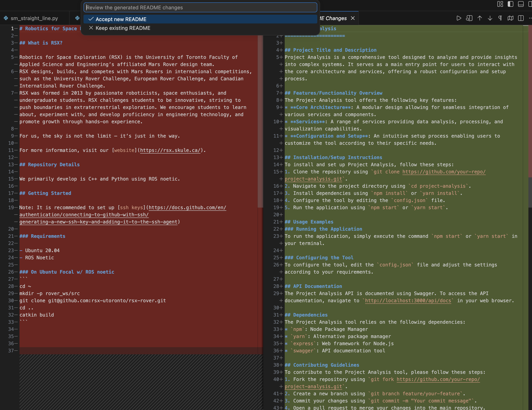Toggle the primary sidebar visibility
Screen dimensions: 532x410
click(x=510, y=4)
